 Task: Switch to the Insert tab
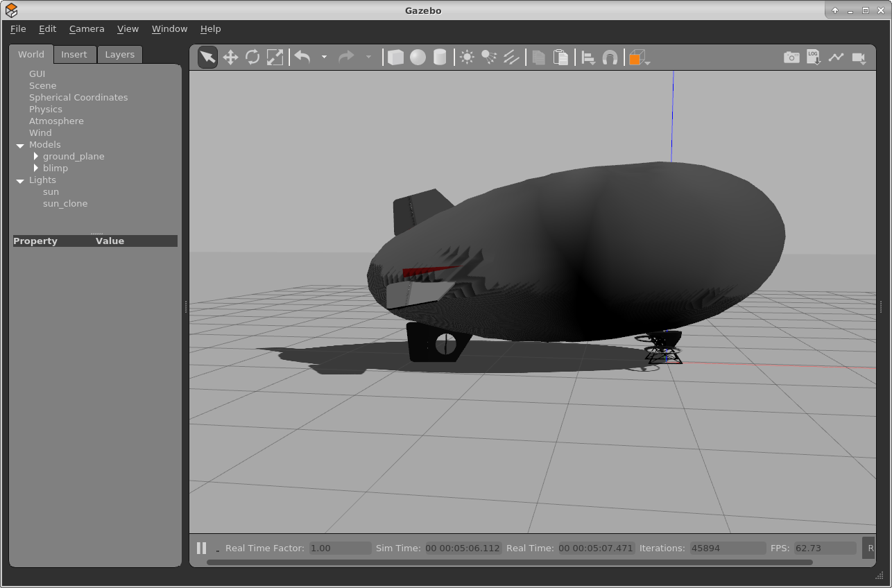(x=74, y=55)
